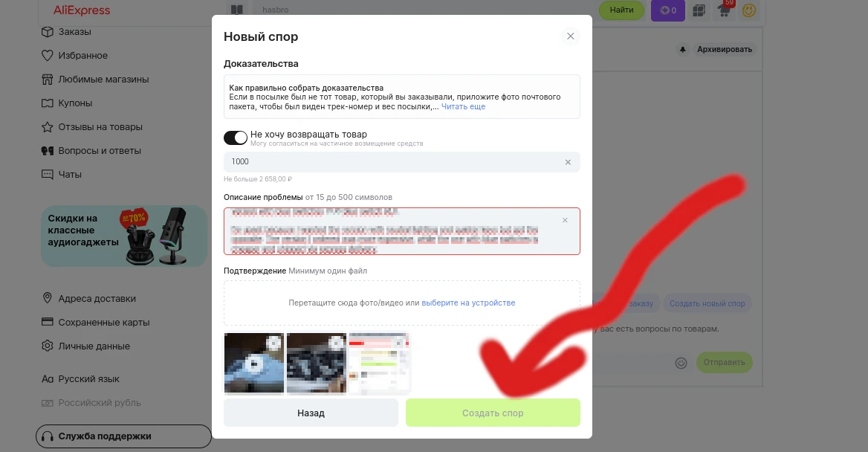Remove the first uploaded file
The height and width of the screenshot is (452, 868).
pos(273,343)
